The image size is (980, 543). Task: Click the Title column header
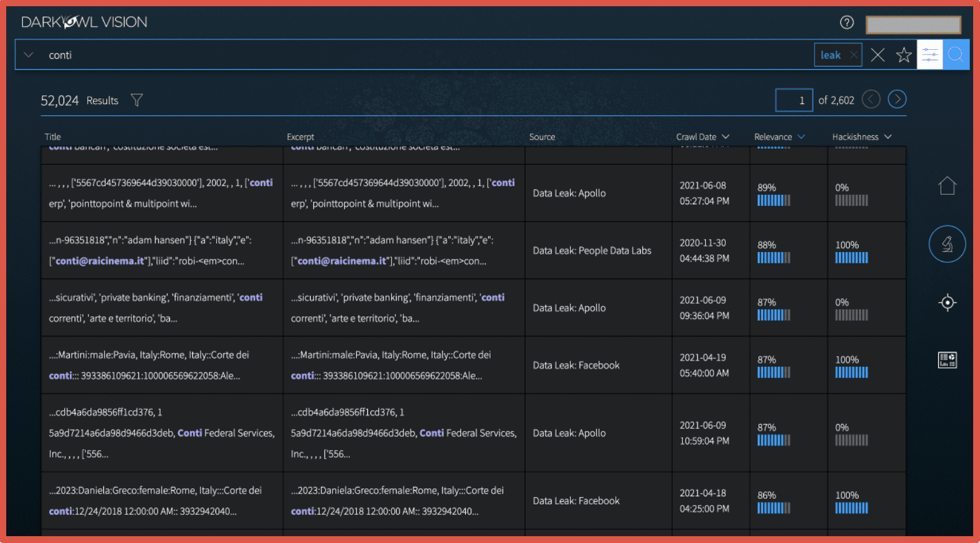[x=53, y=136]
